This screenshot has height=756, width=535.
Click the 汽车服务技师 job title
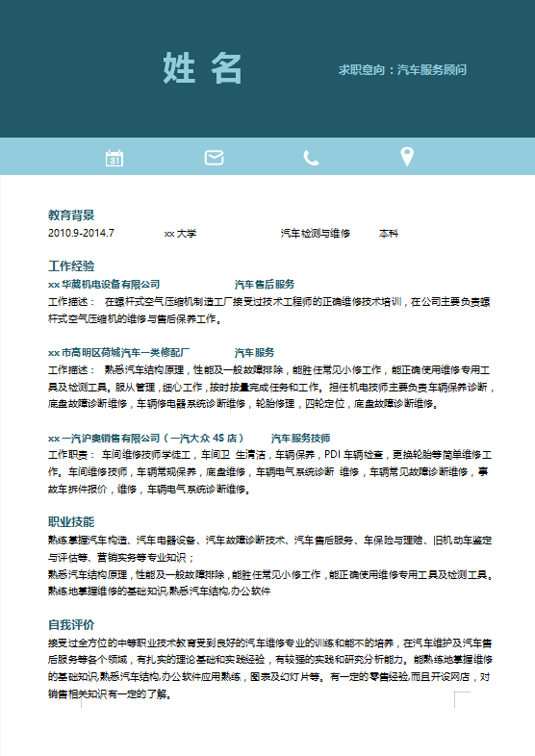300,439
